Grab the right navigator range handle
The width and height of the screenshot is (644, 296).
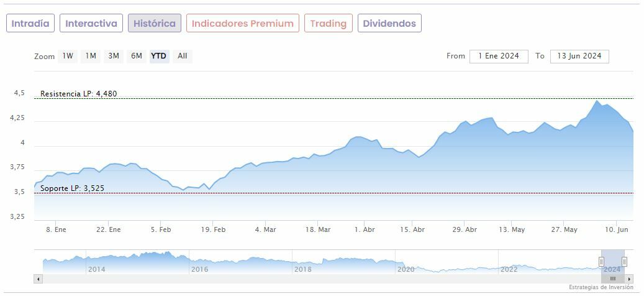pyautogui.click(x=624, y=261)
